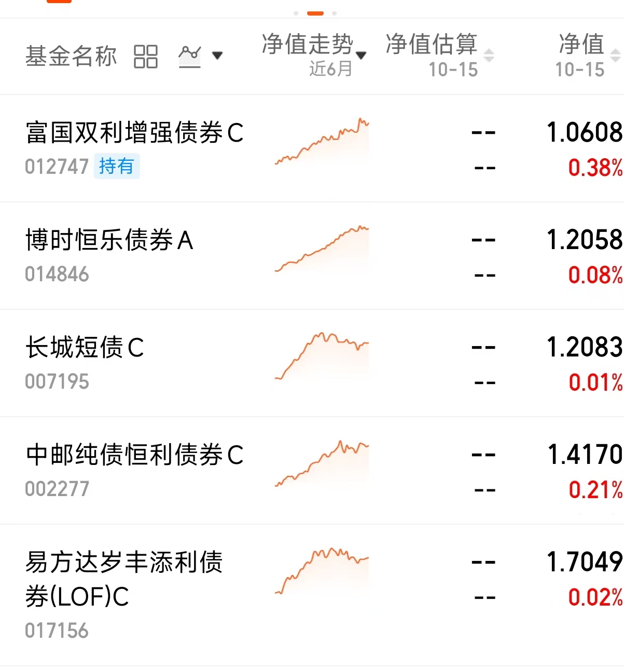Open the chart display mode icon
Viewport: 624px width, 672px height.
(x=190, y=56)
